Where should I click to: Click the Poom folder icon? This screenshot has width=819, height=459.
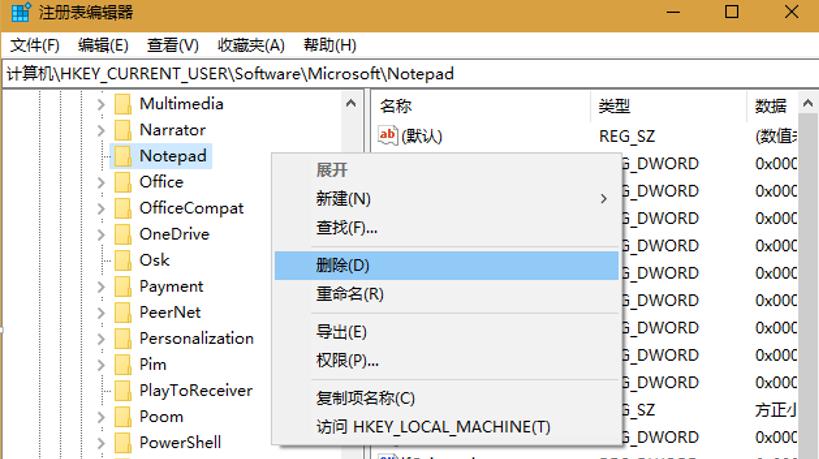click(123, 417)
